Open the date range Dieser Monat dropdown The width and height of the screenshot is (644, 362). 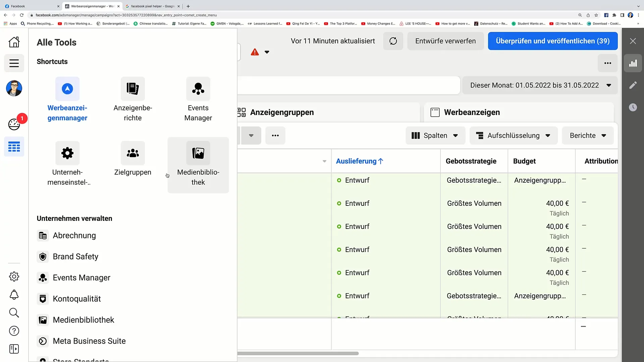pyautogui.click(x=540, y=85)
